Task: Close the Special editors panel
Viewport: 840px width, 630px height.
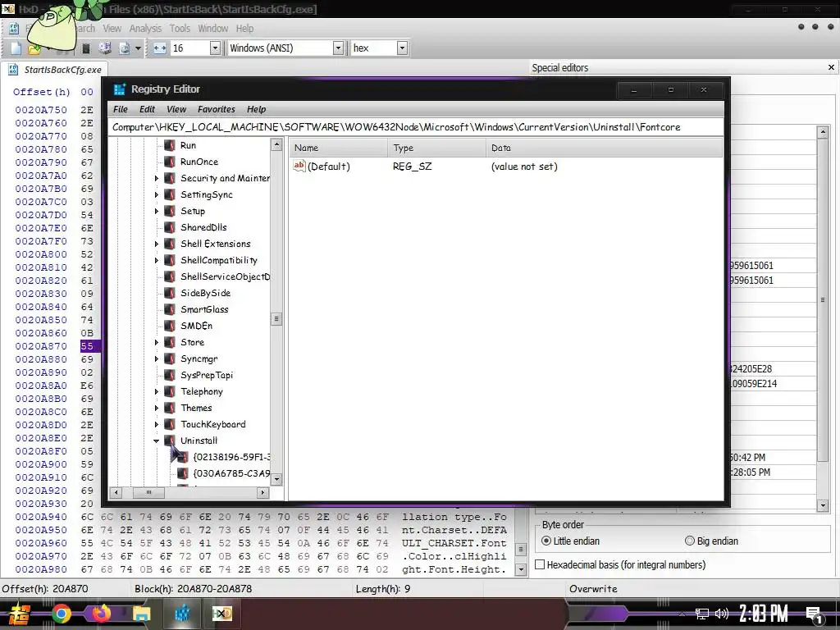Action: pyautogui.click(x=831, y=67)
